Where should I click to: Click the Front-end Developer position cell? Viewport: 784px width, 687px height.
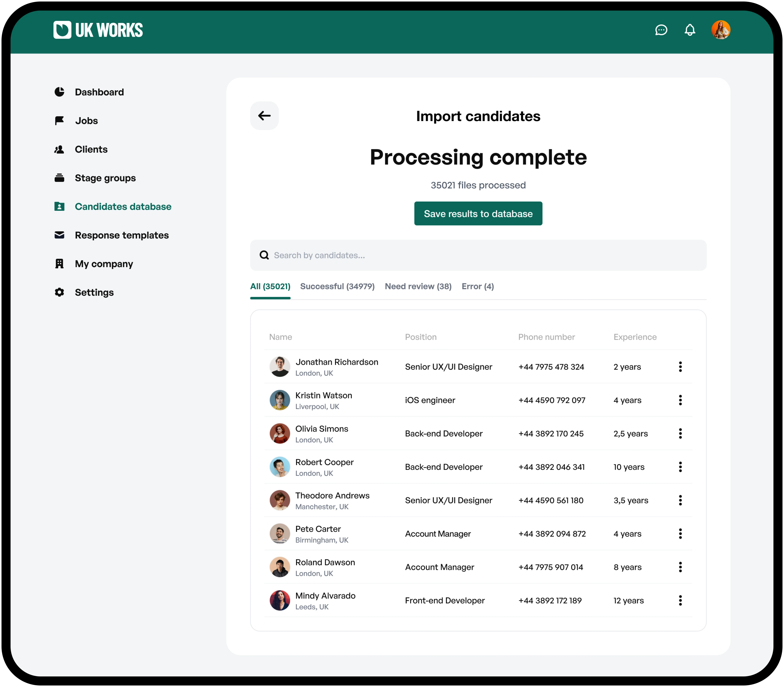coord(445,600)
